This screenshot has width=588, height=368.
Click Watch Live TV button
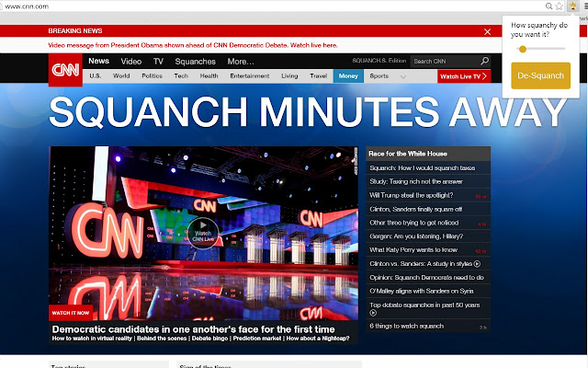pos(464,76)
